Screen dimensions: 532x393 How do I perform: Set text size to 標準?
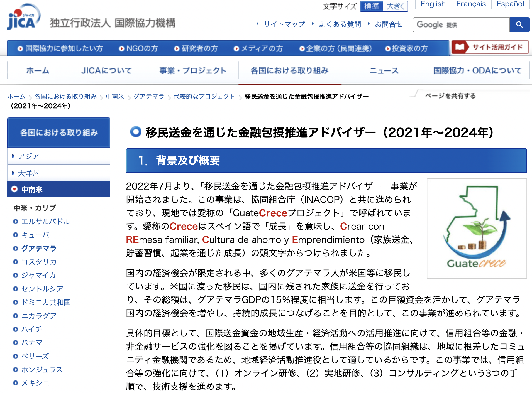coord(372,6)
